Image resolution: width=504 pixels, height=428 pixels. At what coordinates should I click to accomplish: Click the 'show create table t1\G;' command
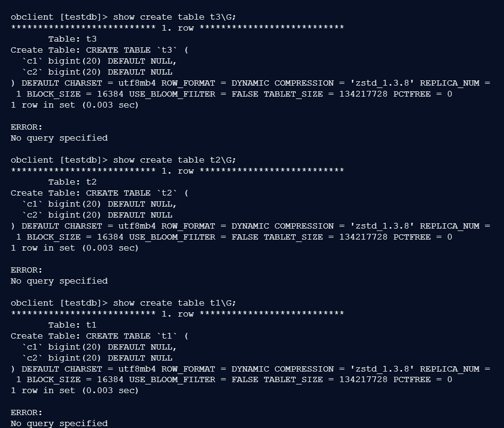click(x=174, y=303)
